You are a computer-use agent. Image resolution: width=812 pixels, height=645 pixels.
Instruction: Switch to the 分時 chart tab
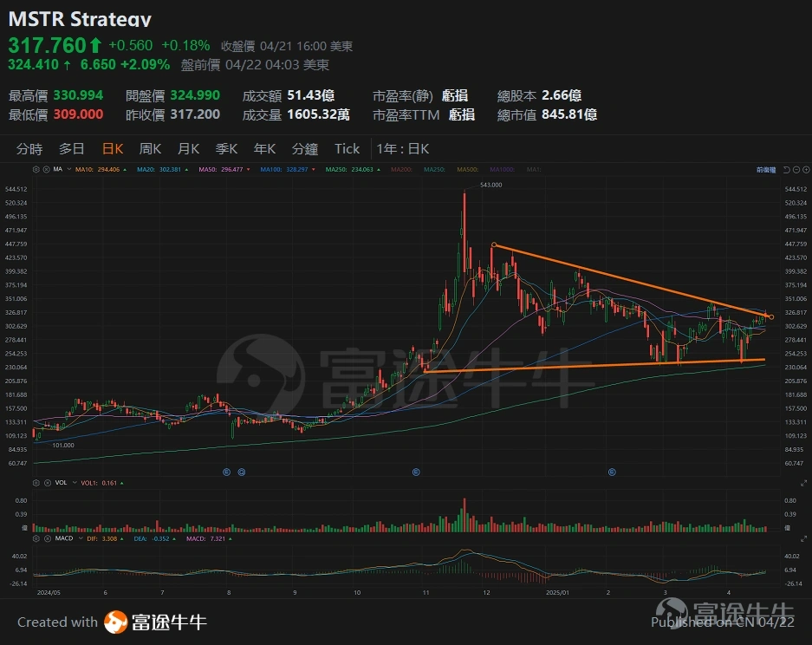[x=29, y=149]
